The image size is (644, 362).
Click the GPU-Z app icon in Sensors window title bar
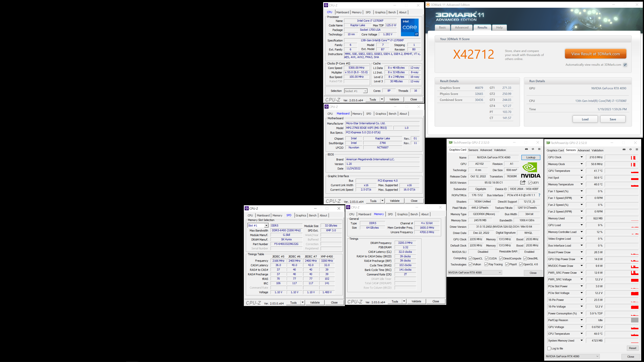[x=548, y=143]
